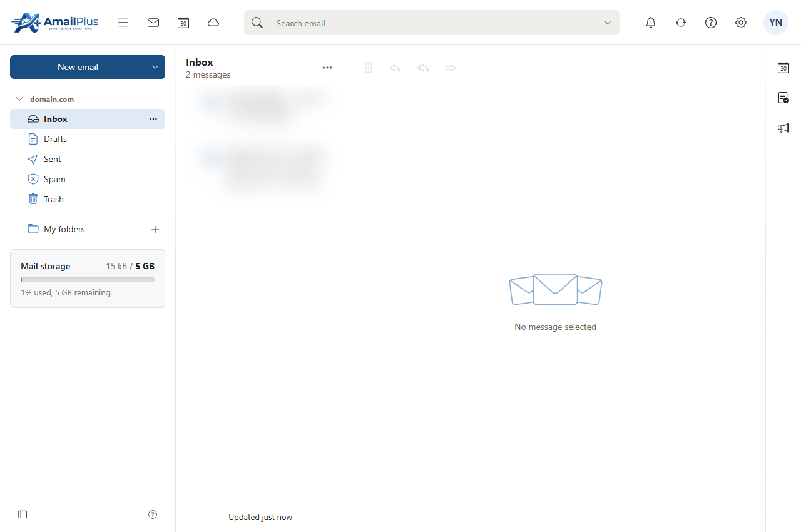The width and height of the screenshot is (801, 532).
Task: Click "1% used, 5 GB remaining." text
Action: coord(66,292)
